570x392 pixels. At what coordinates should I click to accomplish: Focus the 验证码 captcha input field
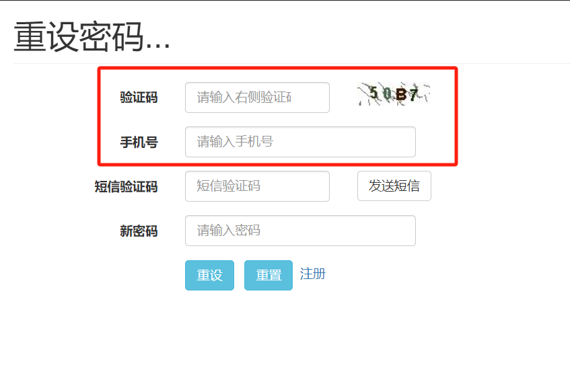pyautogui.click(x=257, y=97)
